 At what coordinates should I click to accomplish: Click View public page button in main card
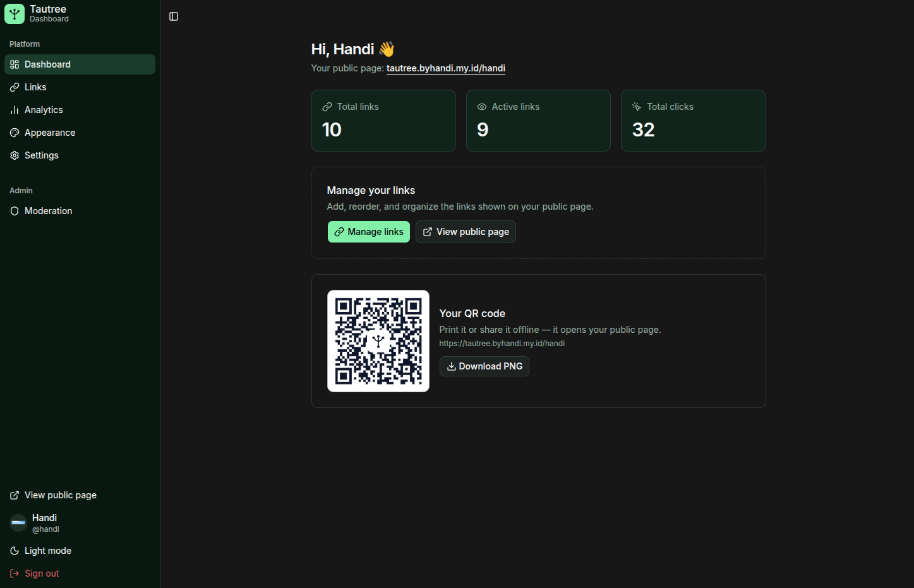pos(466,232)
